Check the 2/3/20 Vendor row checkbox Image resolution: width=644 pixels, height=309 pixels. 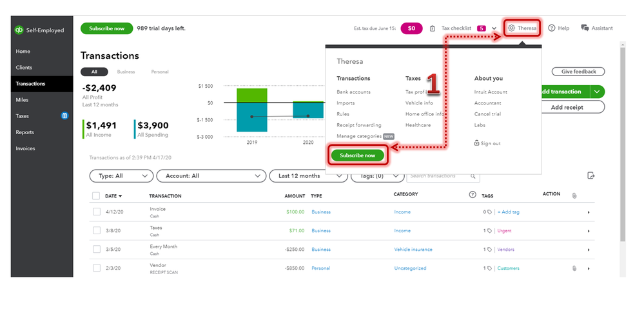coord(97,268)
